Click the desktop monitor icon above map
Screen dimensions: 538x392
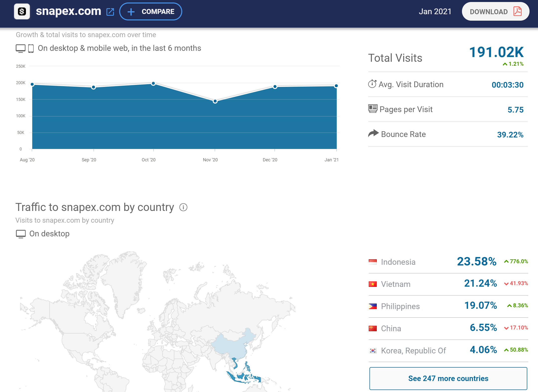pyautogui.click(x=21, y=234)
